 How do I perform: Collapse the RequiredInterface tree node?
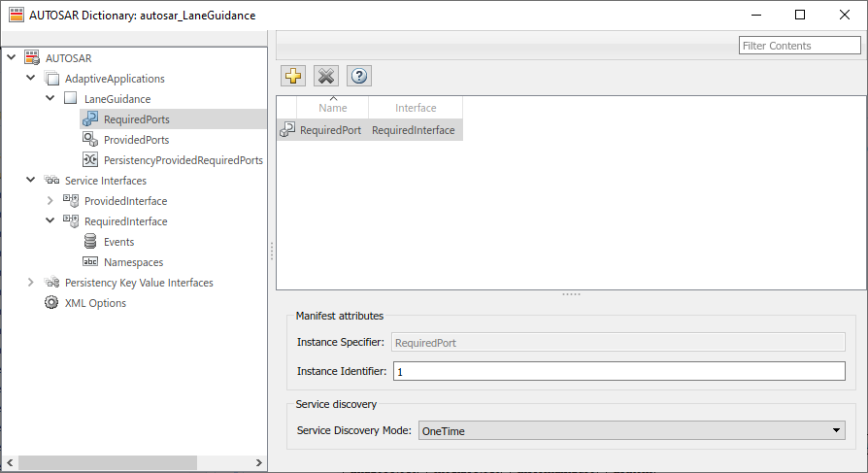click(x=50, y=220)
